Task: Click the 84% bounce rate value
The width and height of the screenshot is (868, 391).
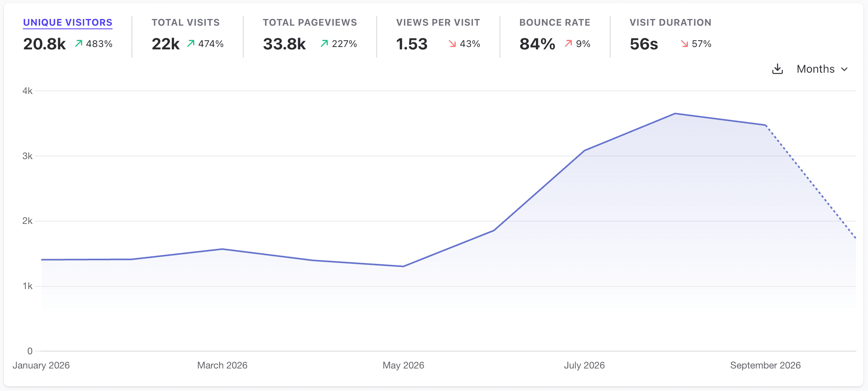Action: 537,44
